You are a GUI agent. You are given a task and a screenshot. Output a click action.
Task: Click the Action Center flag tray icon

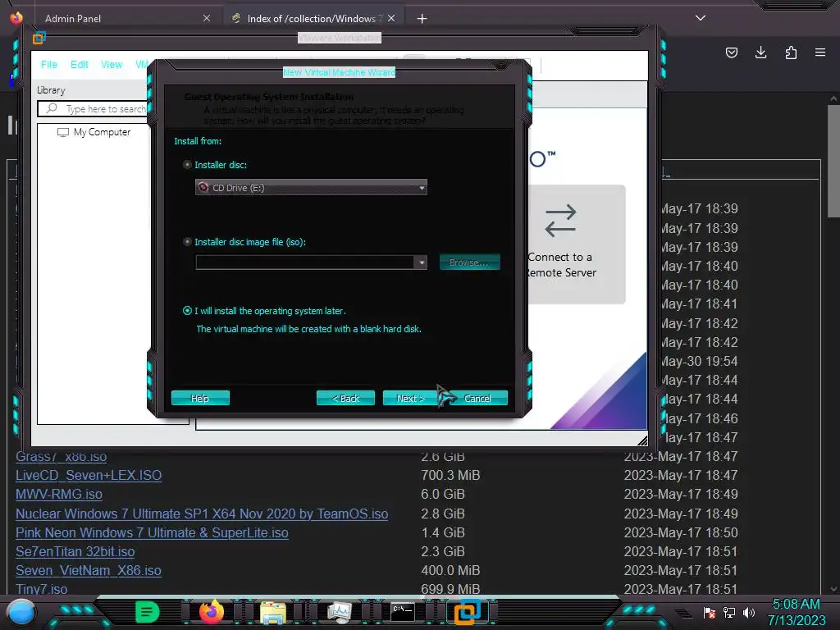coord(710,612)
